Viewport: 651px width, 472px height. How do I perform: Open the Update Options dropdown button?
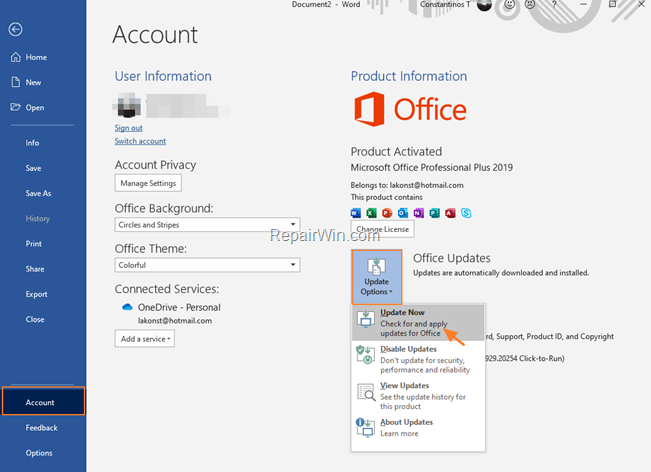point(377,277)
